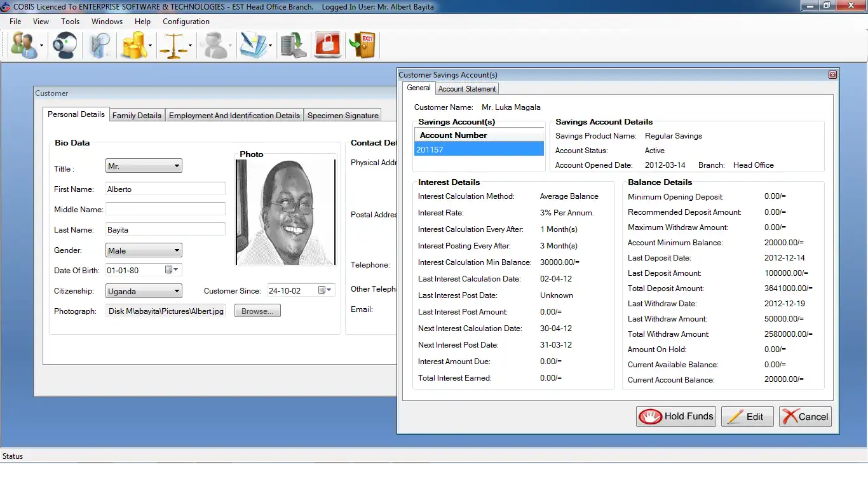This screenshot has width=868, height=488.
Task: Open the Date Of Birth calendar picker
Action: 172,271
